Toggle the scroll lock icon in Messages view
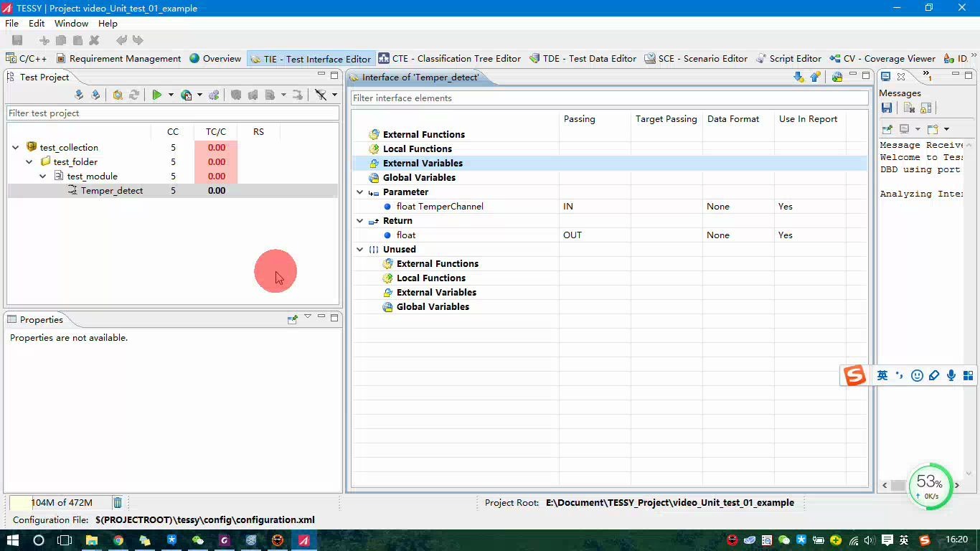The width and height of the screenshot is (980, 551). [x=925, y=108]
